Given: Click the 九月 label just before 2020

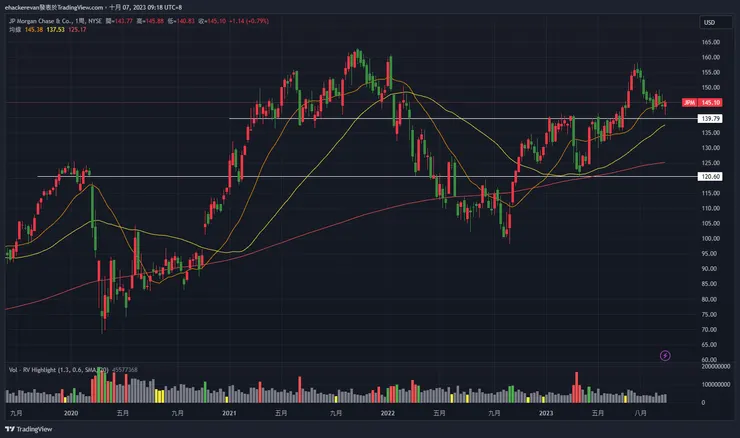Looking at the screenshot, I should [x=16, y=413].
